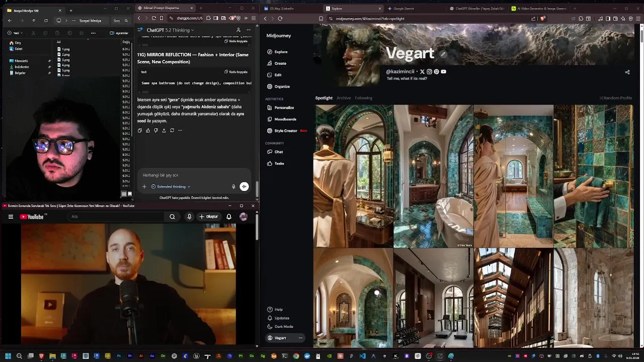
Task: Open Edit in Midjourney sidebar
Action: [275, 75]
